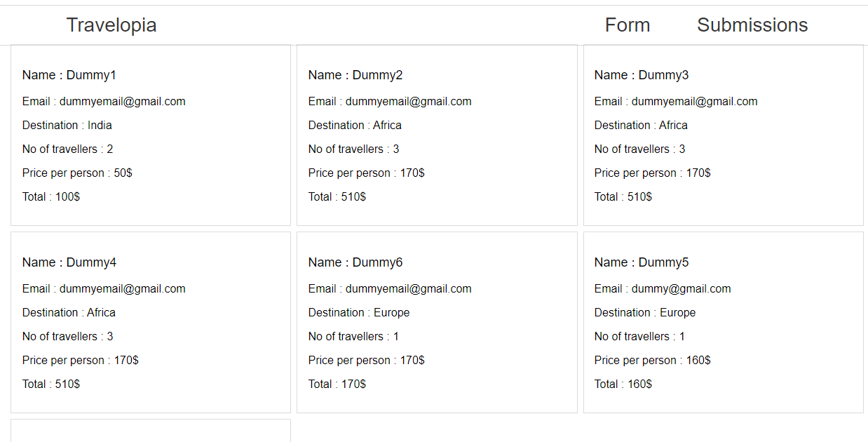Click the No of travellers line on Dummy3

[639, 149]
